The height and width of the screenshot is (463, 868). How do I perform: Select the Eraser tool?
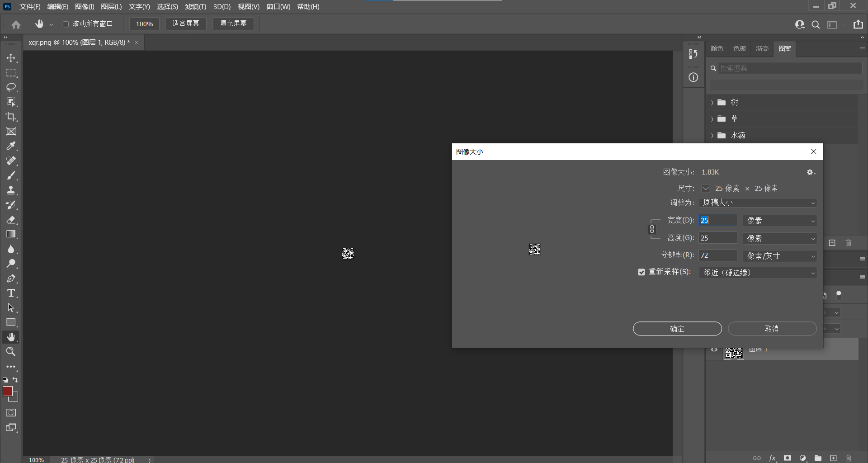tap(11, 220)
